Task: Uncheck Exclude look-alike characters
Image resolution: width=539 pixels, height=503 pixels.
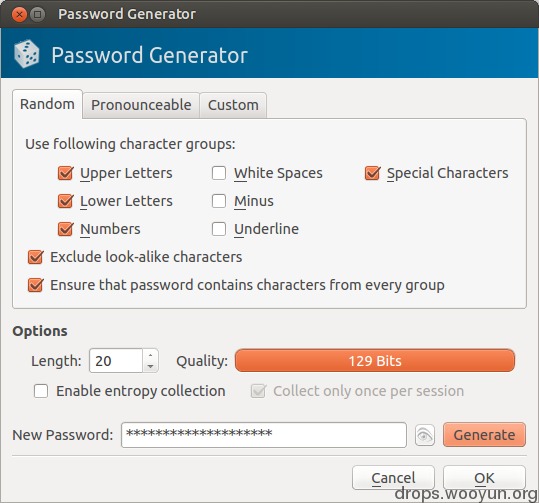Action: click(x=35, y=257)
